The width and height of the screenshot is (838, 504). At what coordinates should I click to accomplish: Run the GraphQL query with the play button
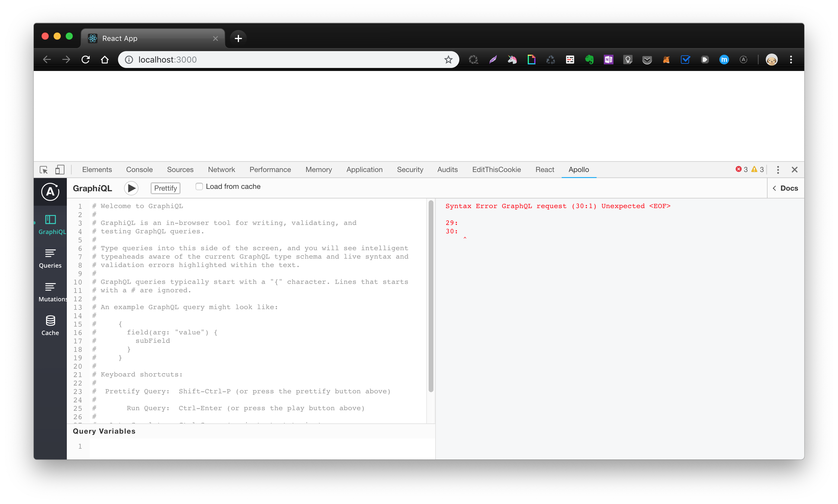point(131,188)
